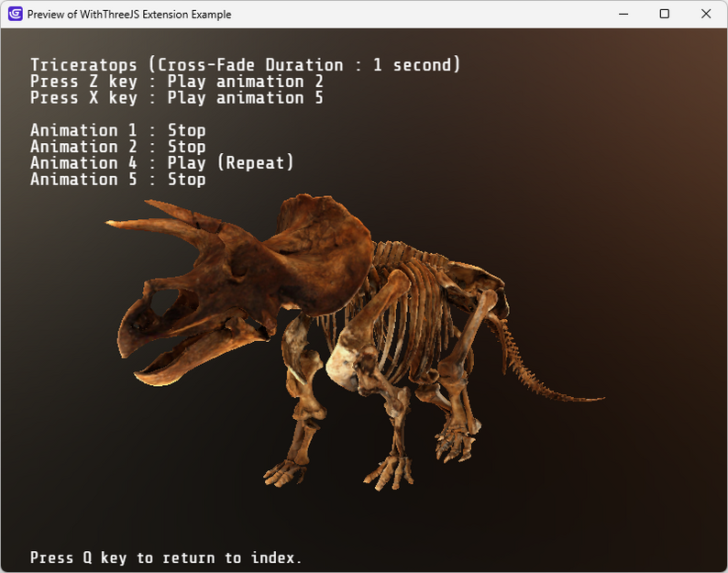This screenshot has width=728, height=573.
Task: Click the GDevelop app icon in title bar
Action: tap(15, 14)
